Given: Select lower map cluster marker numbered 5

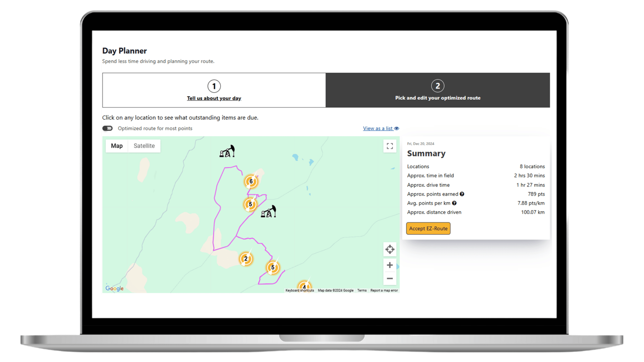Looking at the screenshot, I should (x=273, y=267).
